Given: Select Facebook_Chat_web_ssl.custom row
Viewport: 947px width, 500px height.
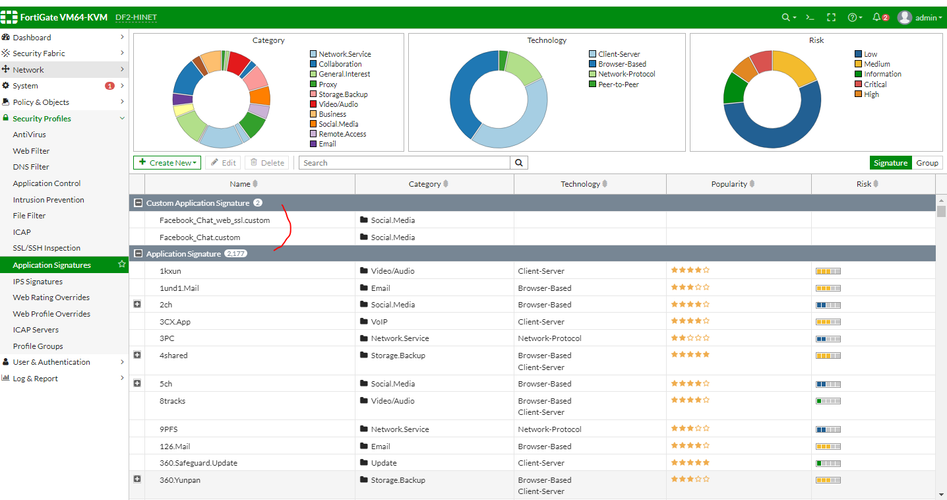Looking at the screenshot, I should [532, 220].
